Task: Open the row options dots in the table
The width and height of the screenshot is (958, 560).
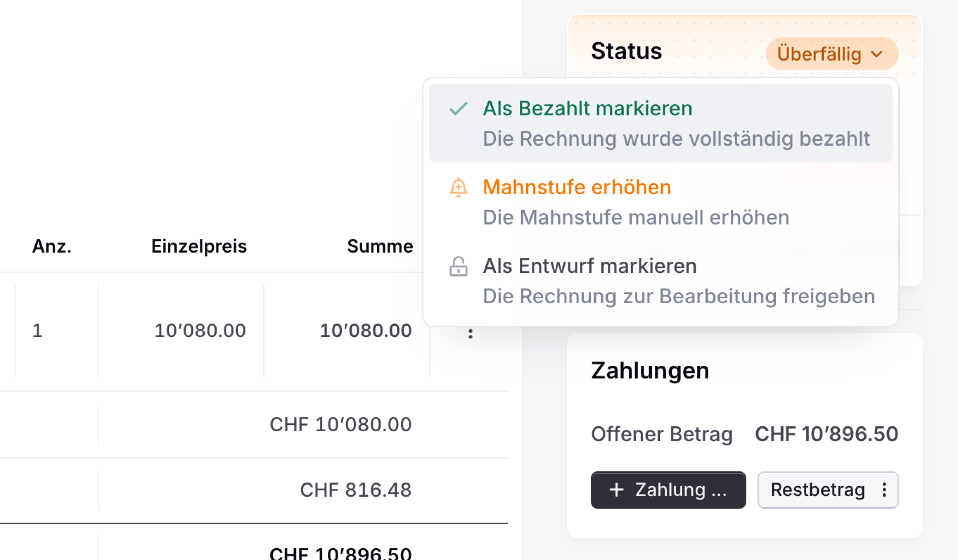Action: (x=470, y=334)
